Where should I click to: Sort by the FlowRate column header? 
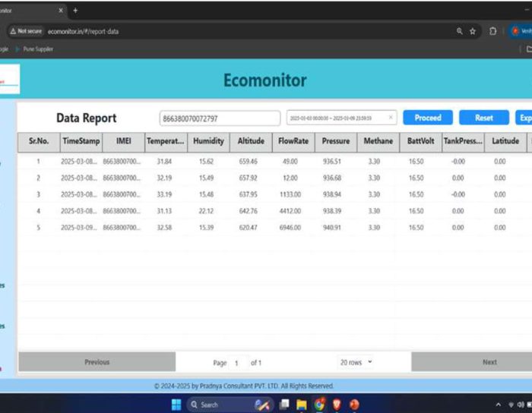click(x=293, y=140)
